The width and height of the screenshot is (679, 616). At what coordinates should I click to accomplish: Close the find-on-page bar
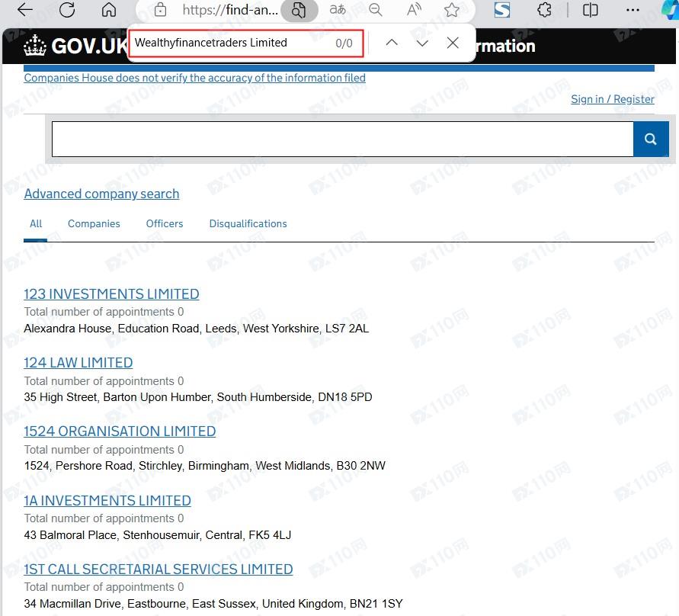tap(453, 43)
